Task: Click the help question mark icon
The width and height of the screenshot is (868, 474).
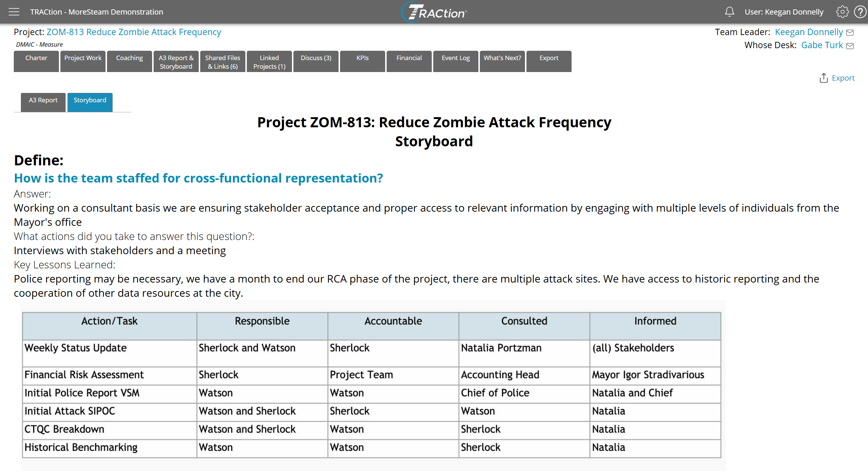Action: coord(860,12)
